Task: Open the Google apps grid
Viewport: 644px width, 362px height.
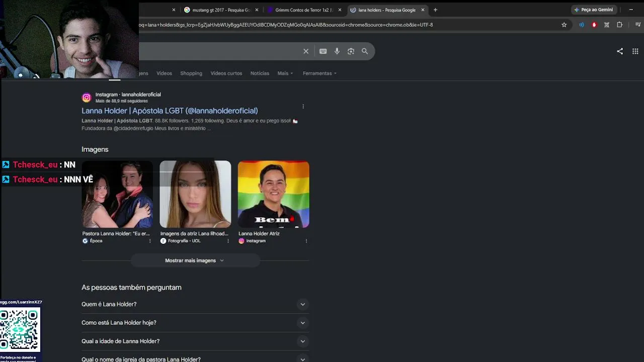Action: 635,51
